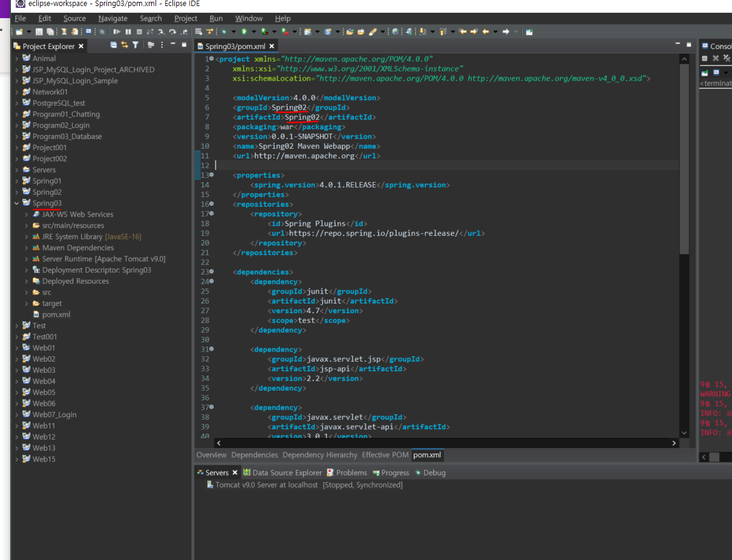
Task: Open the Debug button dropdown arrow
Action: 234,31
